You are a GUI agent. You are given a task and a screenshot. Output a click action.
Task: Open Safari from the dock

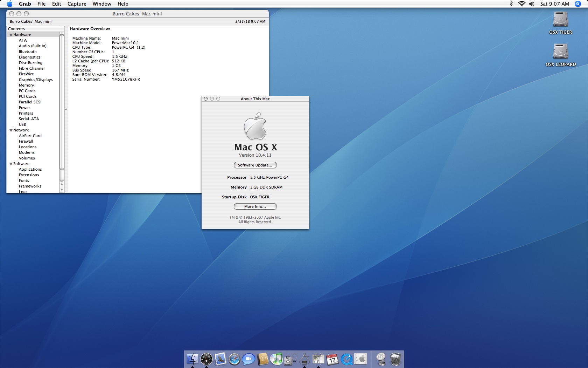(x=234, y=359)
